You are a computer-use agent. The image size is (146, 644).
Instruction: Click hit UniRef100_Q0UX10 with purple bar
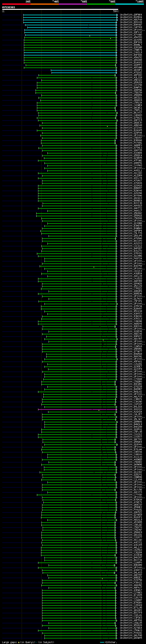tap(131, 409)
